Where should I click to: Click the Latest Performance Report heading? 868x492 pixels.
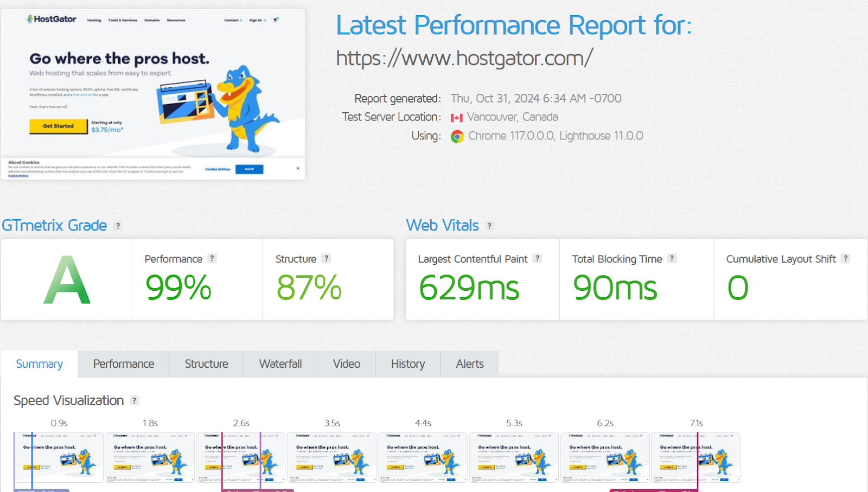pos(514,25)
